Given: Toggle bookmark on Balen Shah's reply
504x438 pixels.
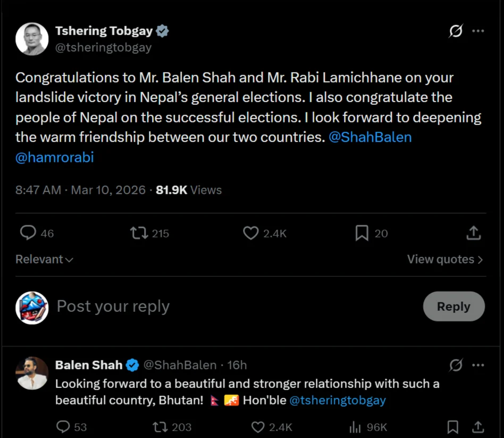Looking at the screenshot, I should pos(453,427).
